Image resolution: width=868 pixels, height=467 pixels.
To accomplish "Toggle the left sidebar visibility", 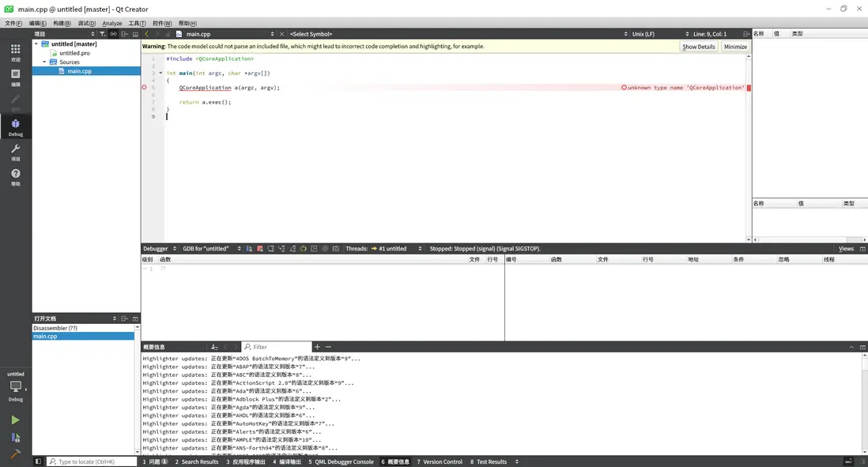I will coord(38,461).
